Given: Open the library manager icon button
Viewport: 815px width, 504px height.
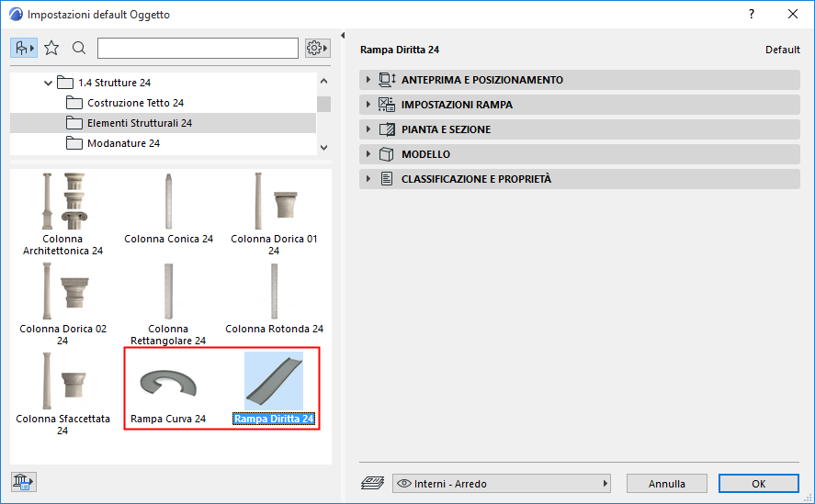Looking at the screenshot, I should point(23,482).
